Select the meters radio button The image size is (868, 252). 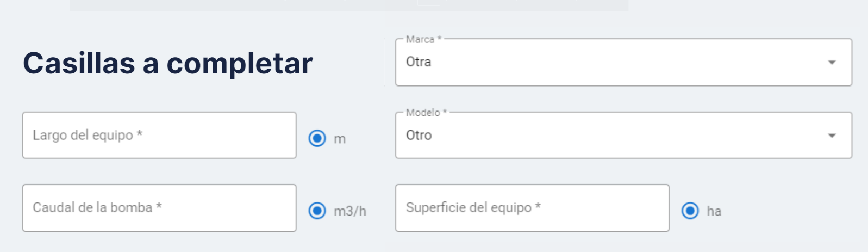click(317, 138)
